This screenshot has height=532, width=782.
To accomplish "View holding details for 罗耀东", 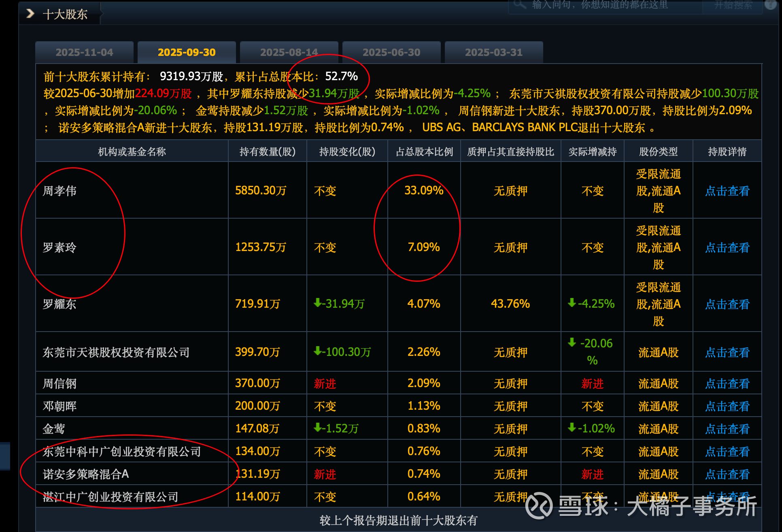I will [727, 304].
